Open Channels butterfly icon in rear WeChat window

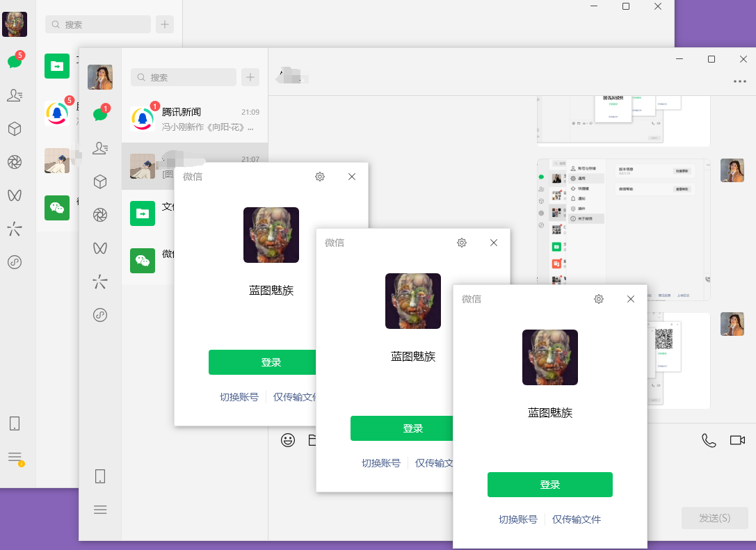[15, 195]
